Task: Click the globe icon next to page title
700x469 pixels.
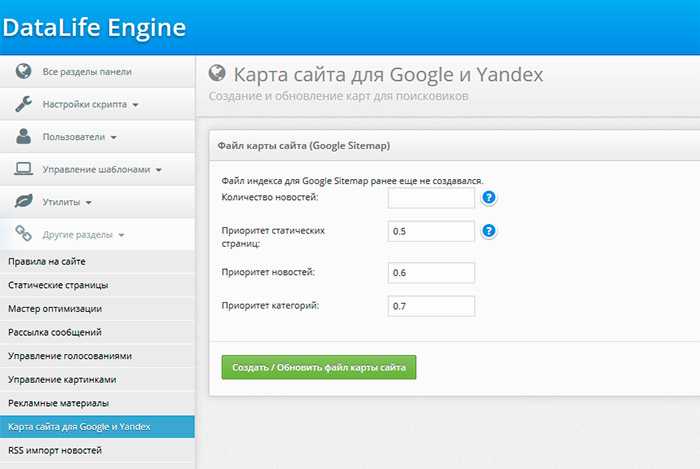Action: coord(217,73)
